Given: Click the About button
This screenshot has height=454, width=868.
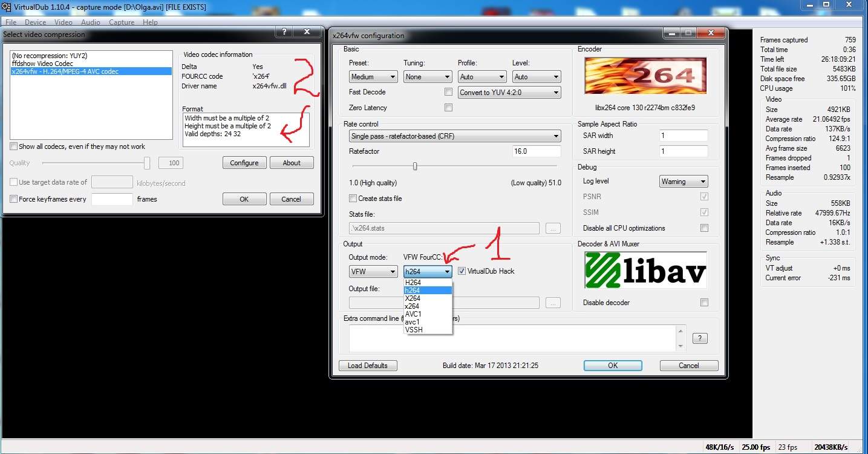Looking at the screenshot, I should point(292,163).
